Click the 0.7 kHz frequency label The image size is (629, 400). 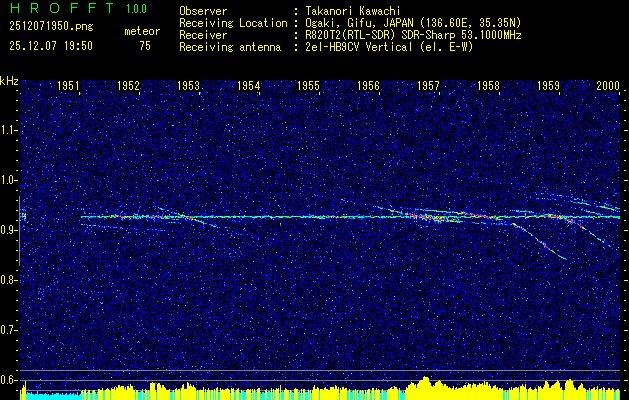coord(9,330)
